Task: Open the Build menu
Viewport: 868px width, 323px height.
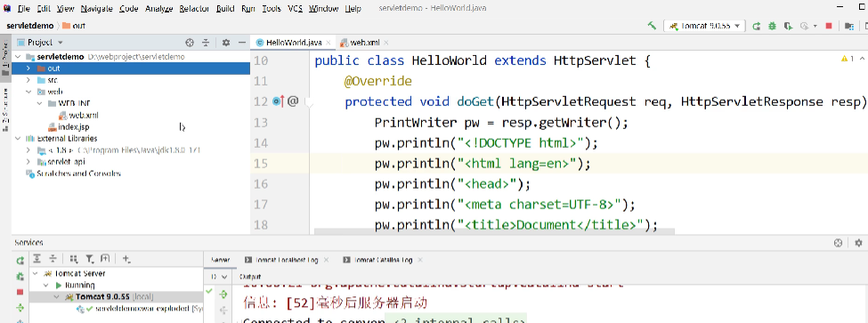Action: (x=225, y=8)
